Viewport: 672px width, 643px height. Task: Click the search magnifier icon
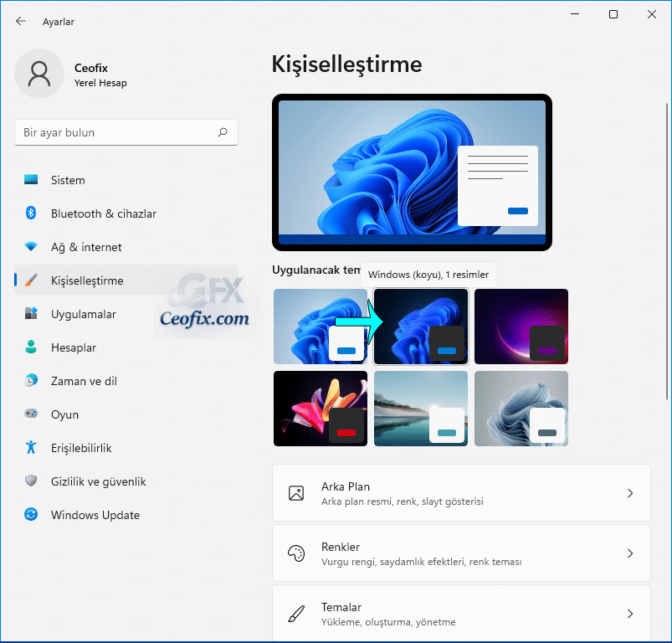tap(223, 132)
